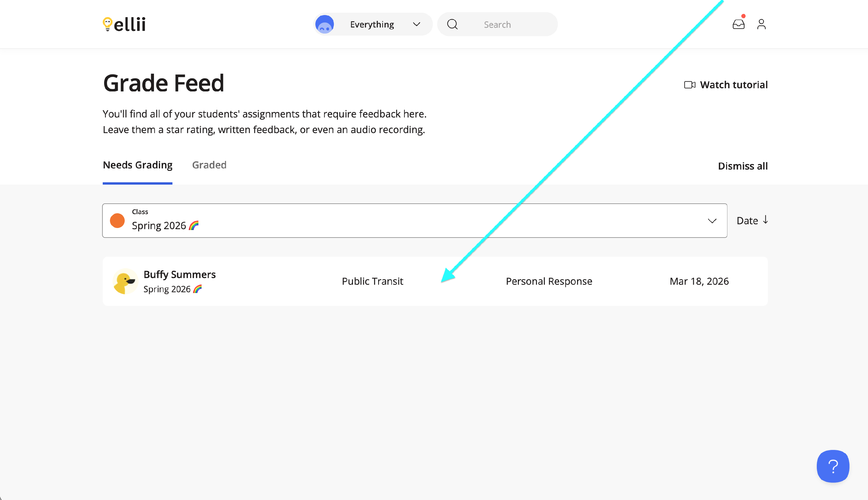The height and width of the screenshot is (500, 868).
Task: Click Buffy Summers' duck avatar
Action: pos(125,281)
